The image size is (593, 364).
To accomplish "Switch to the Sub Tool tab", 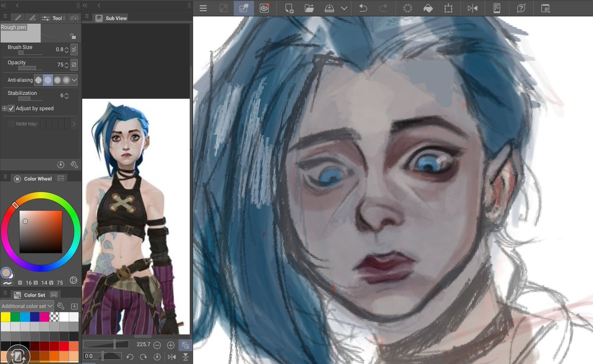I will click(32, 18).
